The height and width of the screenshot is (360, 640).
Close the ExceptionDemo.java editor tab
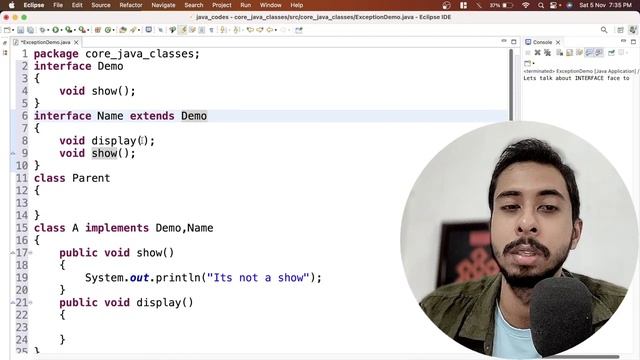[x=76, y=42]
